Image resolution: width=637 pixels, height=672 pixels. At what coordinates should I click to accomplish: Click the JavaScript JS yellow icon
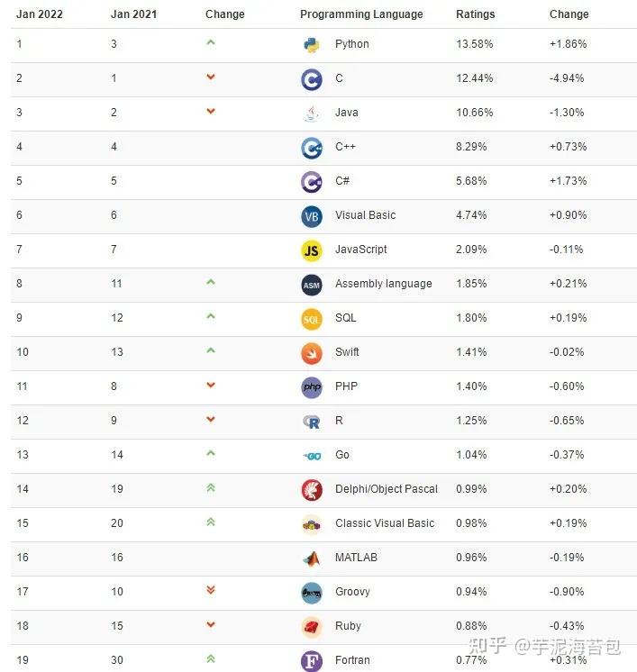click(312, 250)
